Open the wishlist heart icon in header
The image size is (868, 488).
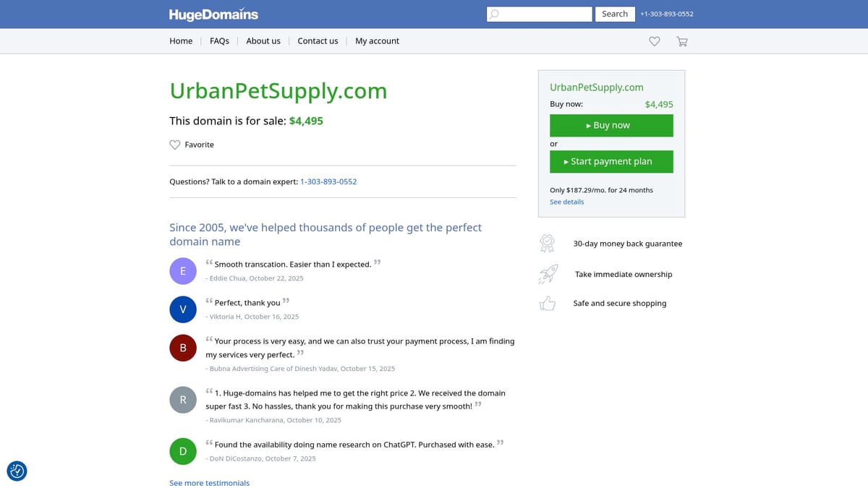pyautogui.click(x=655, y=41)
